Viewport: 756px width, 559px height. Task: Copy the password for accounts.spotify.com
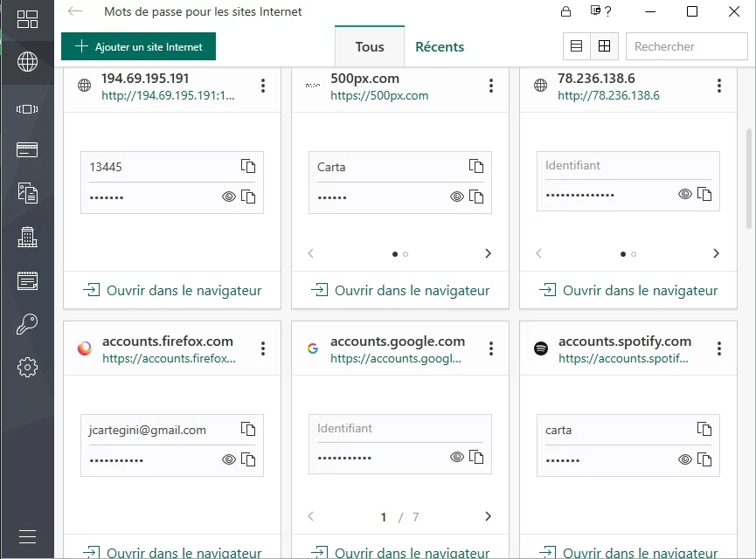click(704, 459)
